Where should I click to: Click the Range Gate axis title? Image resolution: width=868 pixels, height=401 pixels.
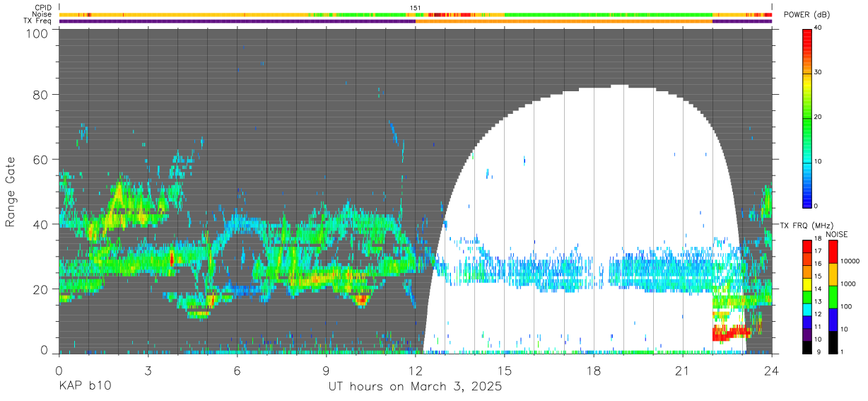(x=11, y=192)
